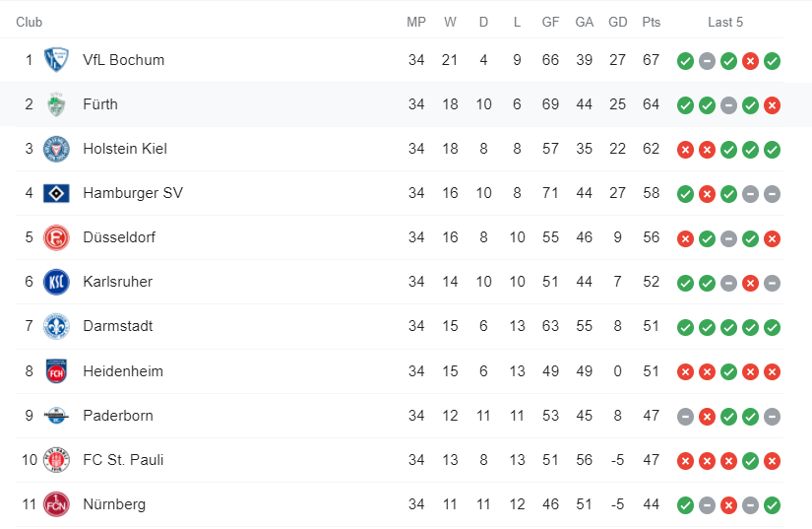
Task: Click the Hamburger SV diamond logo
Action: (x=56, y=193)
